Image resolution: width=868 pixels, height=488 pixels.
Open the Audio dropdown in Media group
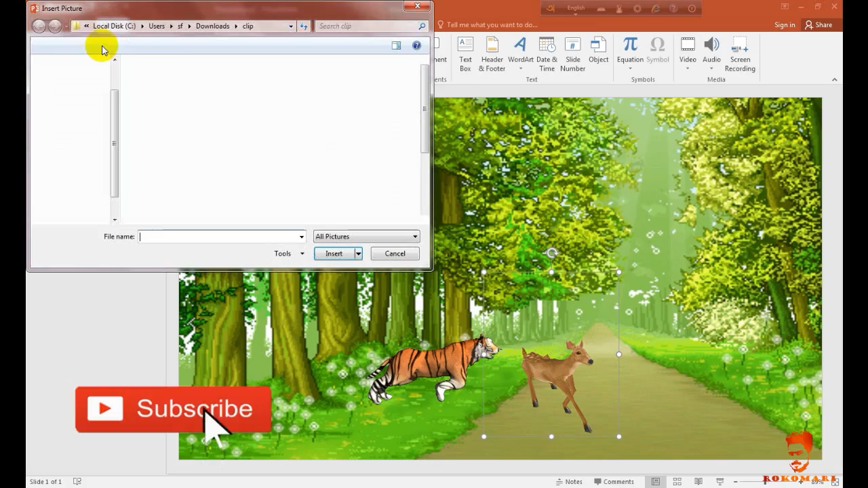click(711, 54)
